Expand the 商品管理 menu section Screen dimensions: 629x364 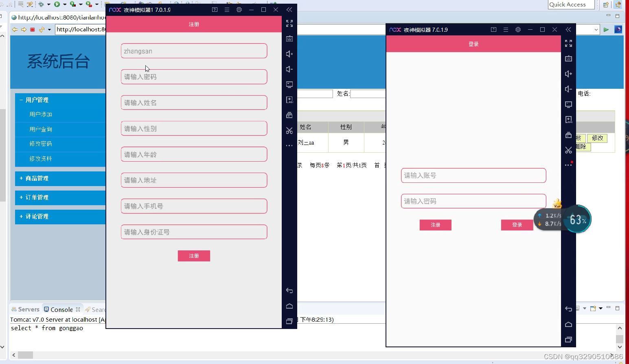pyautogui.click(x=60, y=178)
